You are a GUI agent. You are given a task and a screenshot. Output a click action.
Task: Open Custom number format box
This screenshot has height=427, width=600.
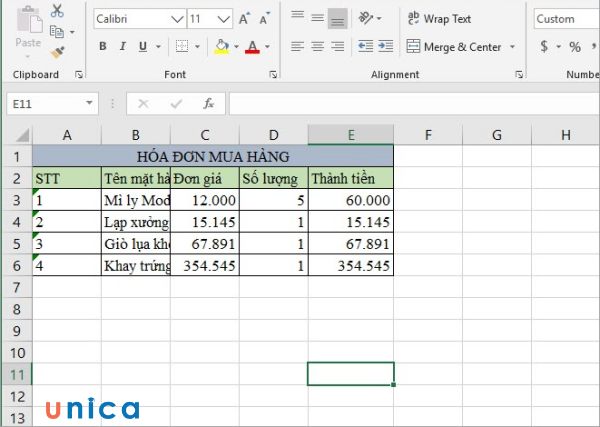567,19
